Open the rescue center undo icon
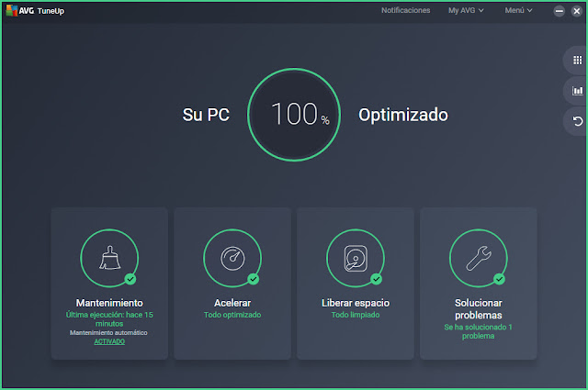The height and width of the screenshot is (390, 588). [x=578, y=121]
